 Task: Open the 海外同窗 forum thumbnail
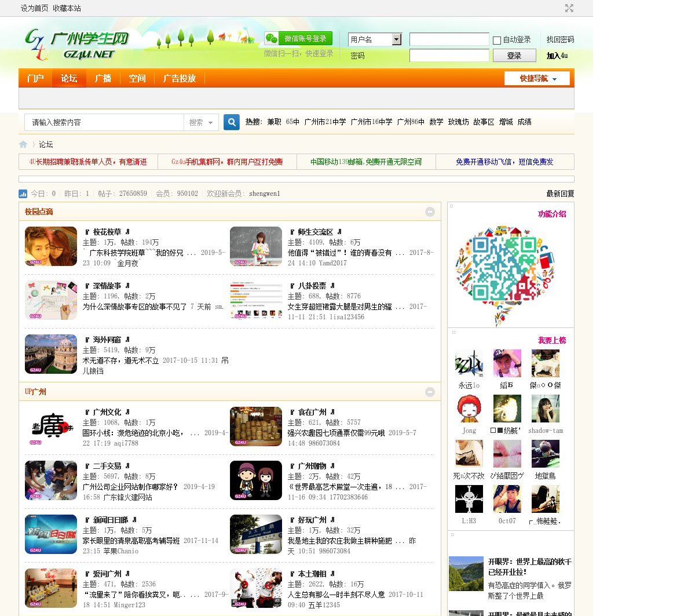51,354
